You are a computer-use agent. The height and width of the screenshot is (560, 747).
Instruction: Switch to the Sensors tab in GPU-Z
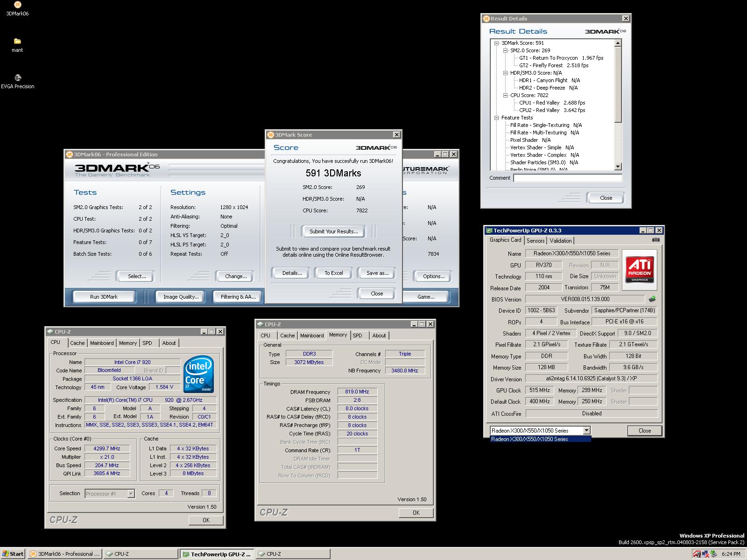point(536,241)
